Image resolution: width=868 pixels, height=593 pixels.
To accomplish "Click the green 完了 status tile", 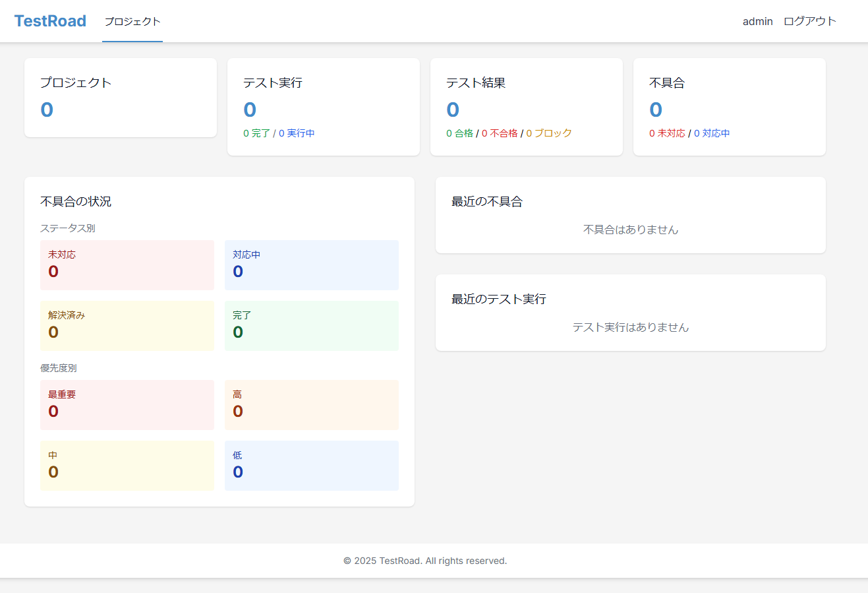I will pos(311,326).
